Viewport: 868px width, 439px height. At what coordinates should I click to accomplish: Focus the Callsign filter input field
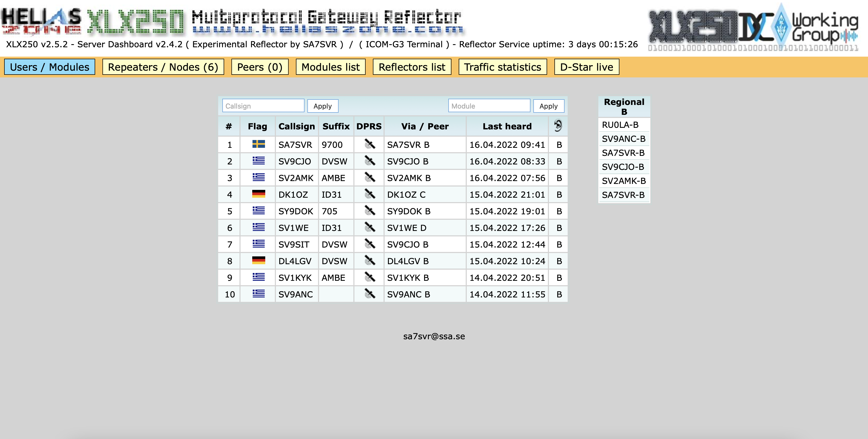click(263, 106)
